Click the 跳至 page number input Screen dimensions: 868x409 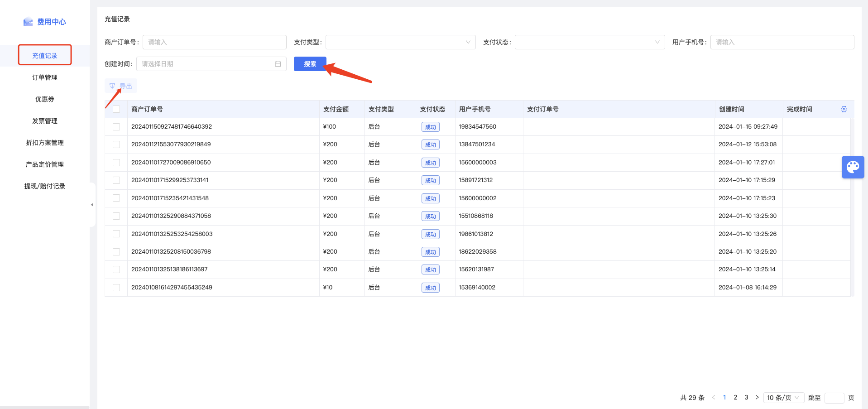(834, 398)
